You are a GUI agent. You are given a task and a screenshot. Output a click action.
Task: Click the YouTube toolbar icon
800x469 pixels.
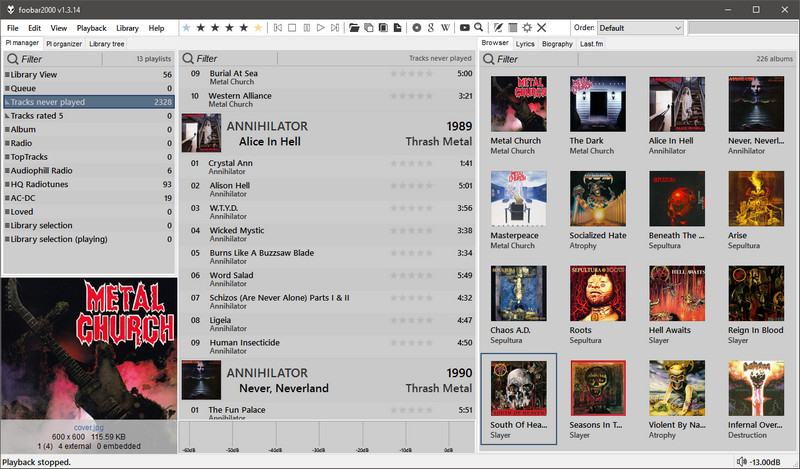464,28
